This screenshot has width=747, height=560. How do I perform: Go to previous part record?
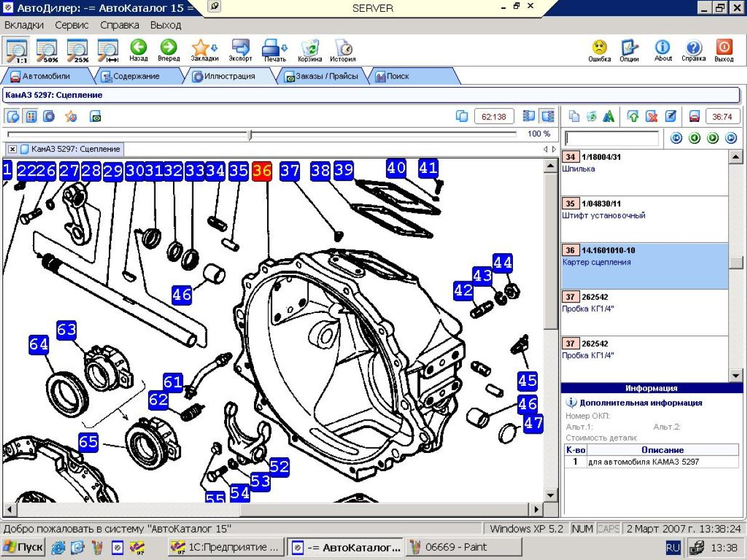point(695,138)
